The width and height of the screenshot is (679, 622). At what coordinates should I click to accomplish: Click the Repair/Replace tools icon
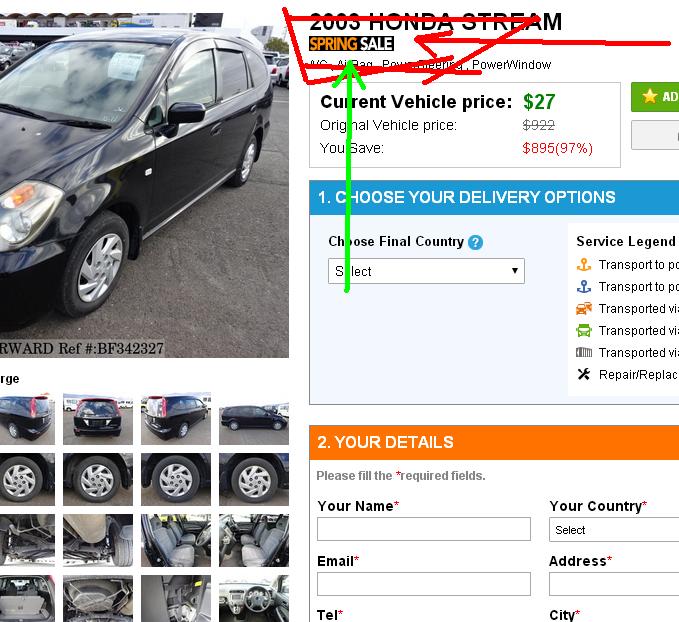coord(584,374)
